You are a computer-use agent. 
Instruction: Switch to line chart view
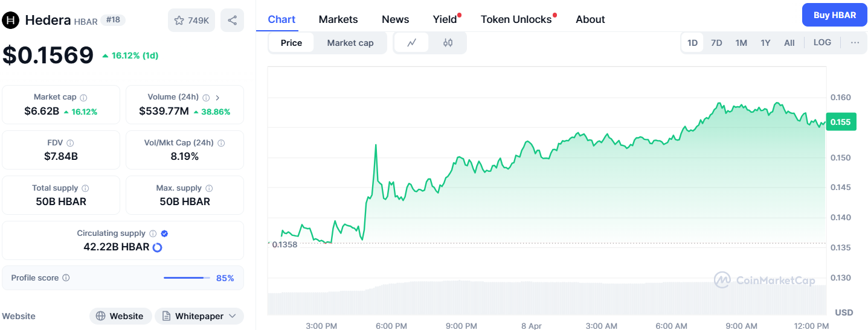click(x=412, y=43)
